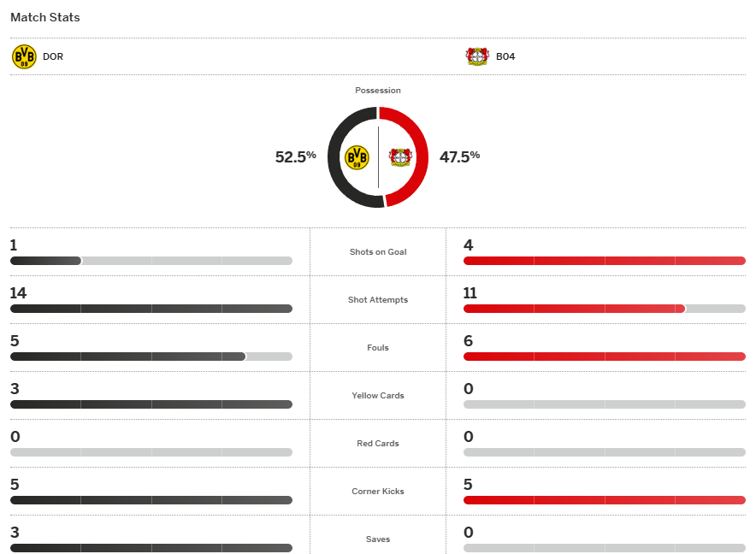756x554 pixels.
Task: Click the Possession label above the donut
Action: tap(378, 91)
